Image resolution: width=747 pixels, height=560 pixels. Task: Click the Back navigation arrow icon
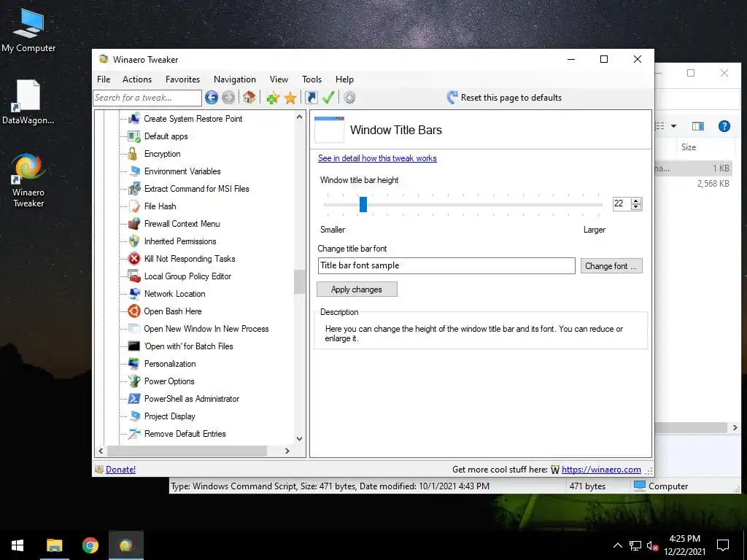click(x=212, y=98)
